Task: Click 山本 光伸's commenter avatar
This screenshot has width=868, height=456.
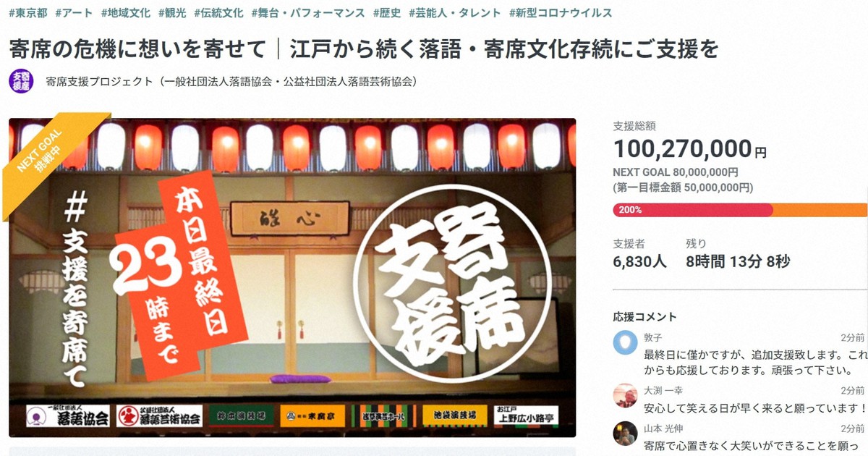Action: tap(625, 433)
